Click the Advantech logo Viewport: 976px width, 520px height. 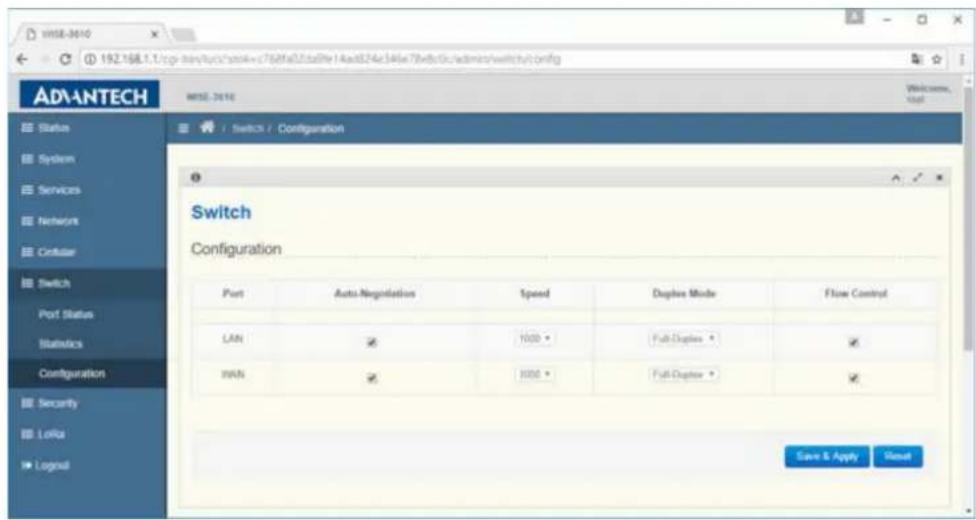[90, 97]
